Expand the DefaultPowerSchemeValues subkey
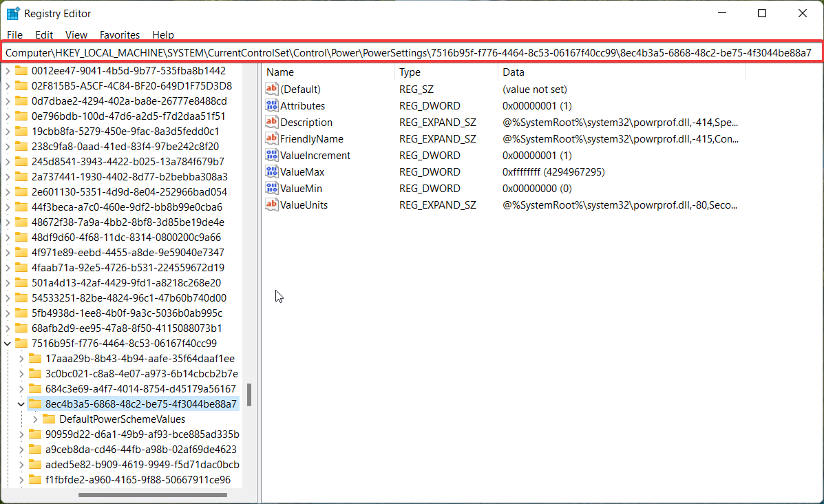The image size is (824, 504). point(35,419)
